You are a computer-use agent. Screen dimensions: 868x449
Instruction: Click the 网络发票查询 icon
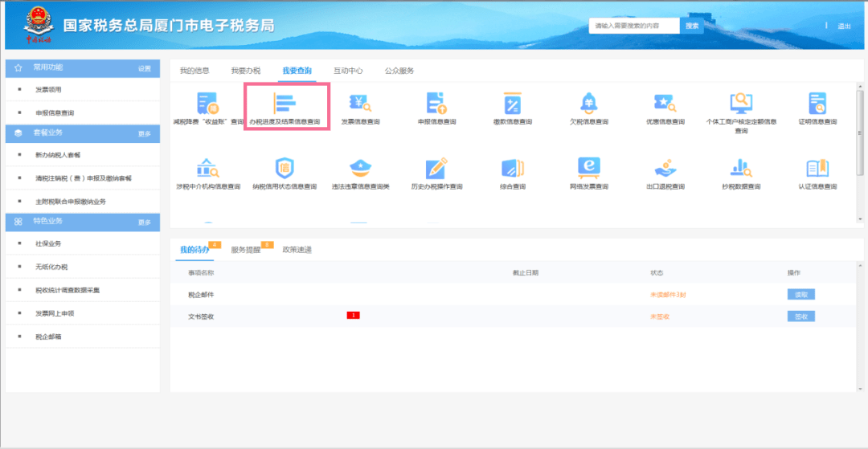click(x=588, y=169)
